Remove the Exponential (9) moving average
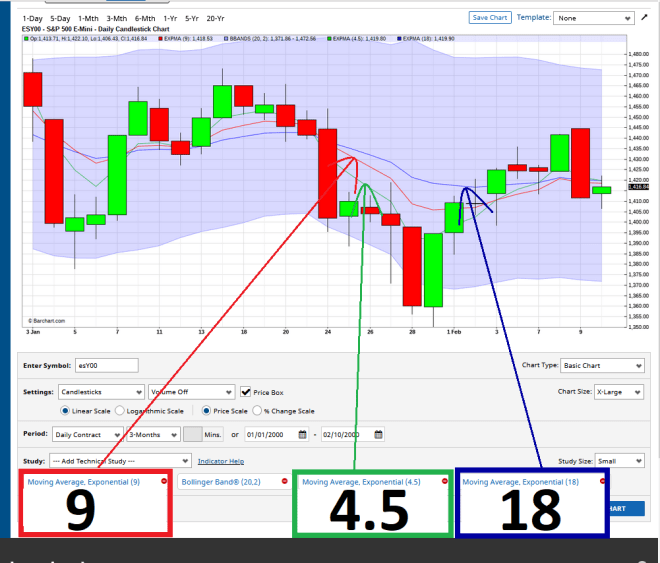 [164, 481]
